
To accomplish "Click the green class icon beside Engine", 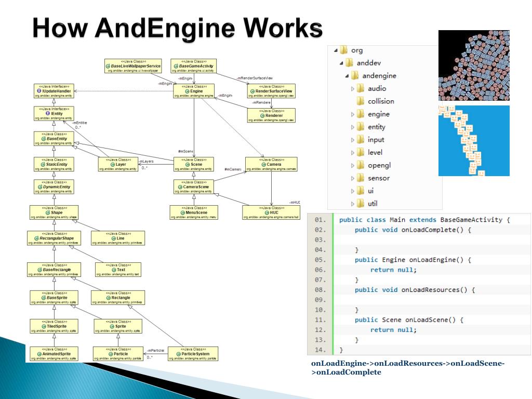I will pyautogui.click(x=187, y=91).
